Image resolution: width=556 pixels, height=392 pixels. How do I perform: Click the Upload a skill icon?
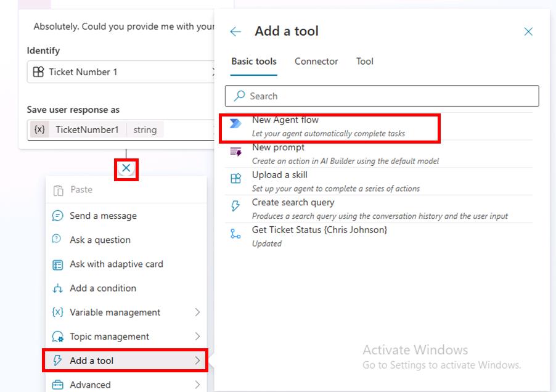point(235,179)
